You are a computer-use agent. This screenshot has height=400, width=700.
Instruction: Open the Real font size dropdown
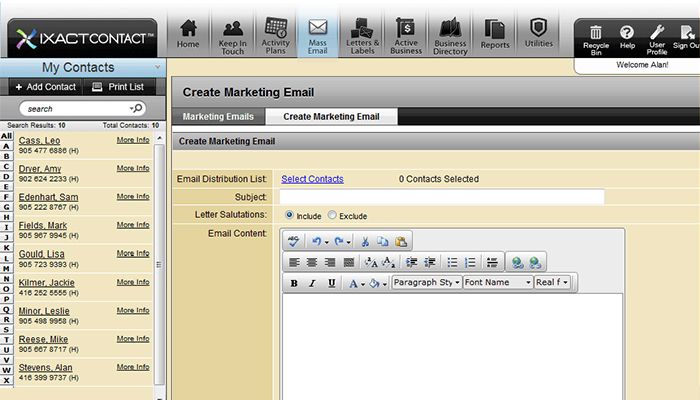coord(552,282)
